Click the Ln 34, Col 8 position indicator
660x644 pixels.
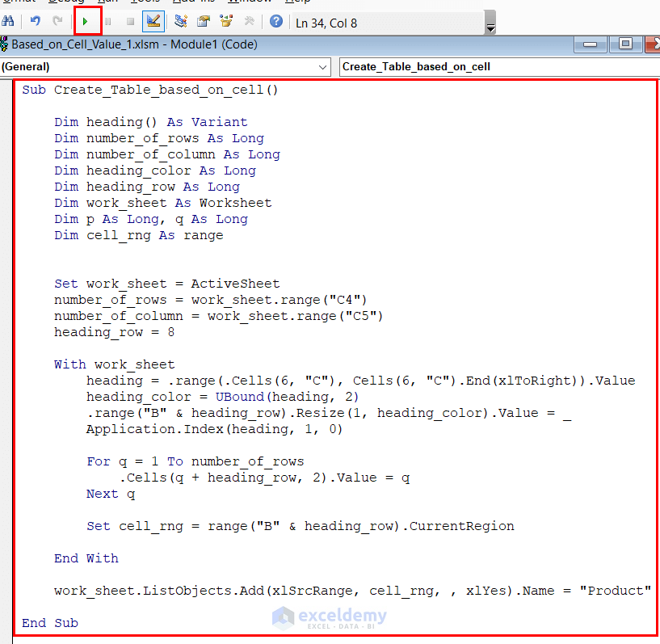pyautogui.click(x=326, y=23)
